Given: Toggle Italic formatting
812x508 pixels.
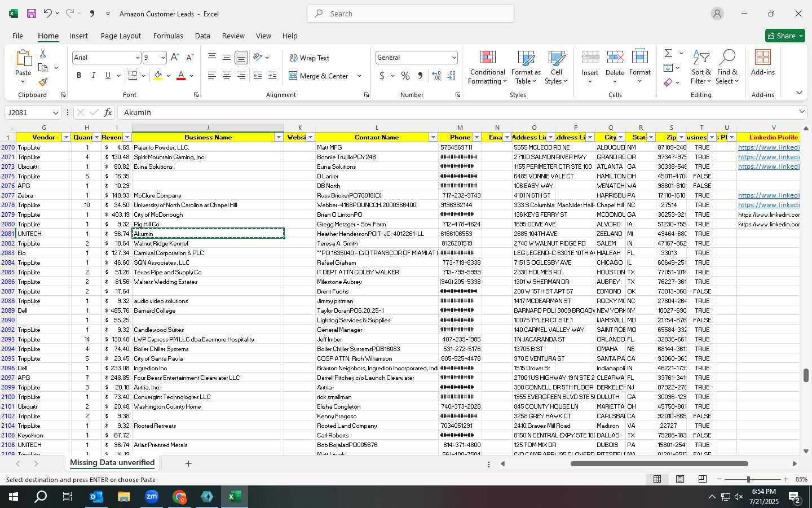Looking at the screenshot, I should (x=94, y=76).
